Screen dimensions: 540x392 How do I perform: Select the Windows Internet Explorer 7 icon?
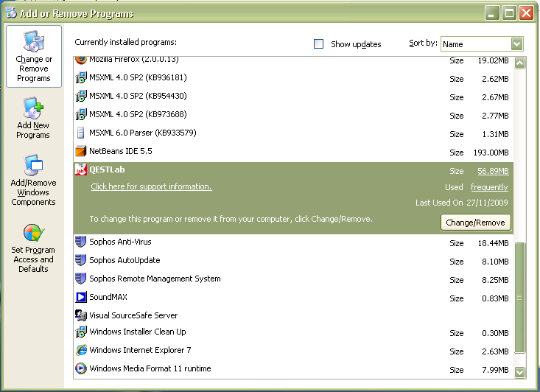pos(81,351)
